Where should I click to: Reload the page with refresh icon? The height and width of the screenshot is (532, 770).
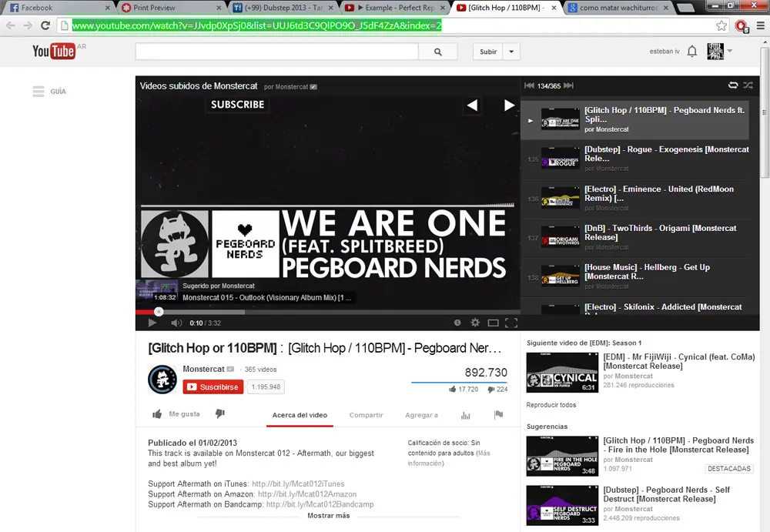tap(45, 25)
